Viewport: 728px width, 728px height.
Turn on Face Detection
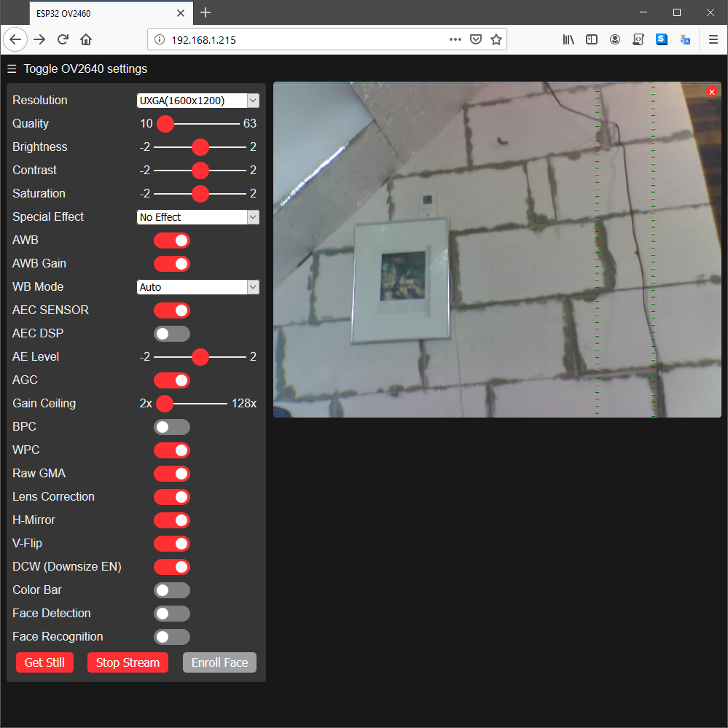click(172, 614)
